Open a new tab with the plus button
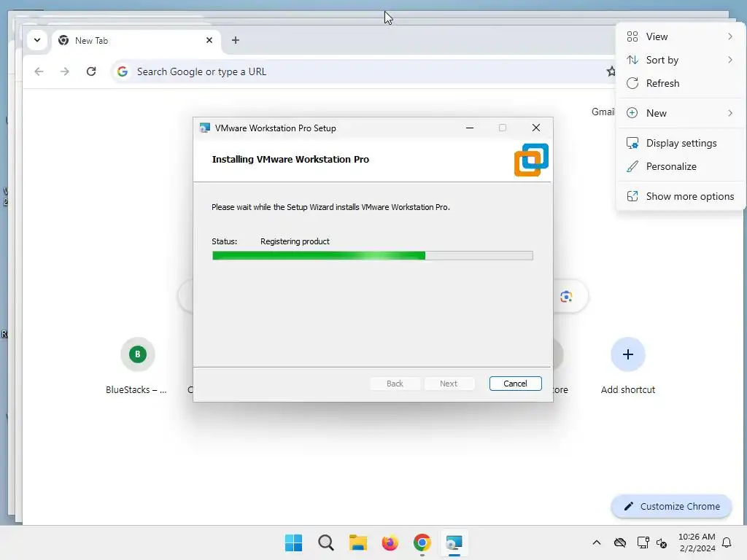747x560 pixels. [236, 41]
